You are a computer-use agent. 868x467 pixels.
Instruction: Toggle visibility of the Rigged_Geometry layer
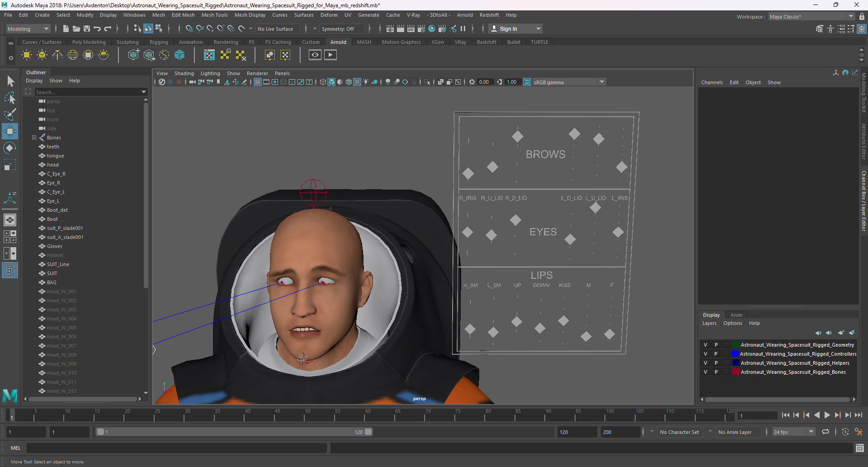point(705,345)
